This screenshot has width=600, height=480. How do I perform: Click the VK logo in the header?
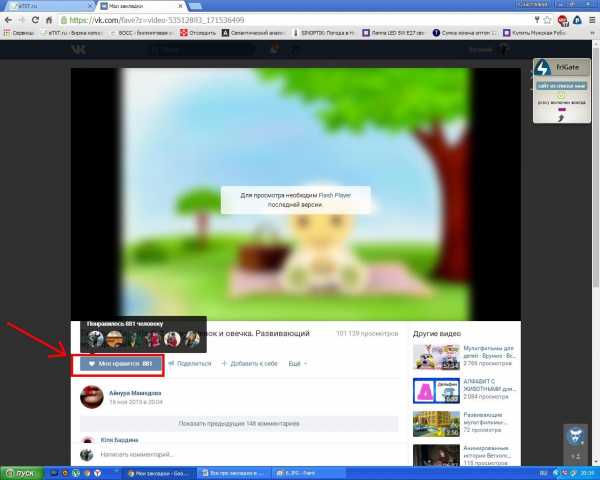tap(78, 49)
